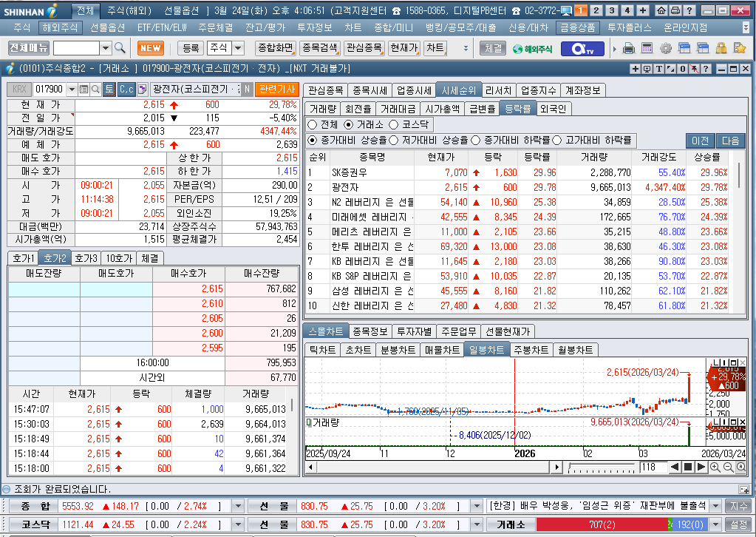Viewport: 756px width, 537px height.
Task: Open the 선물옵션 main menu
Action: (107, 28)
